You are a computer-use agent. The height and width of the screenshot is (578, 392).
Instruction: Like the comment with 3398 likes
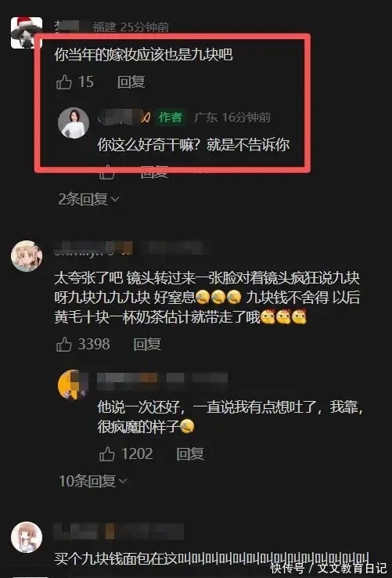click(63, 345)
